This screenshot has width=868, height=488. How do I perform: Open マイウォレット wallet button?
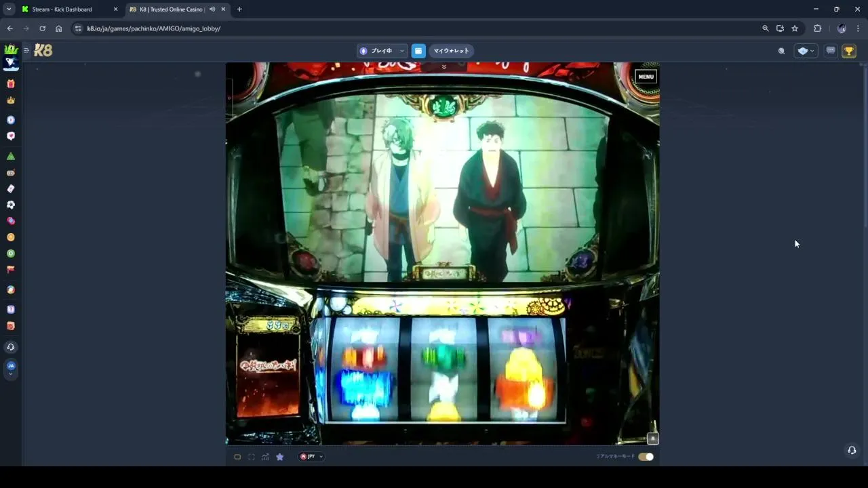click(451, 51)
